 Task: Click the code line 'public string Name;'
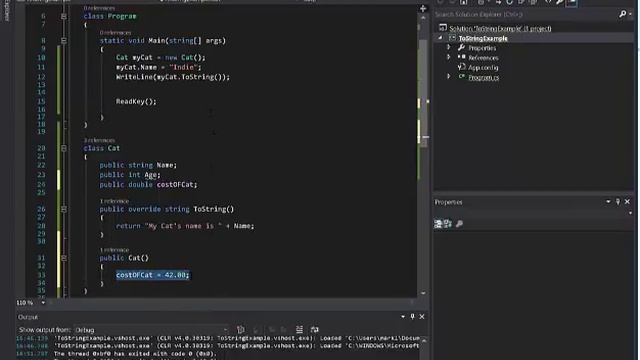138,165
